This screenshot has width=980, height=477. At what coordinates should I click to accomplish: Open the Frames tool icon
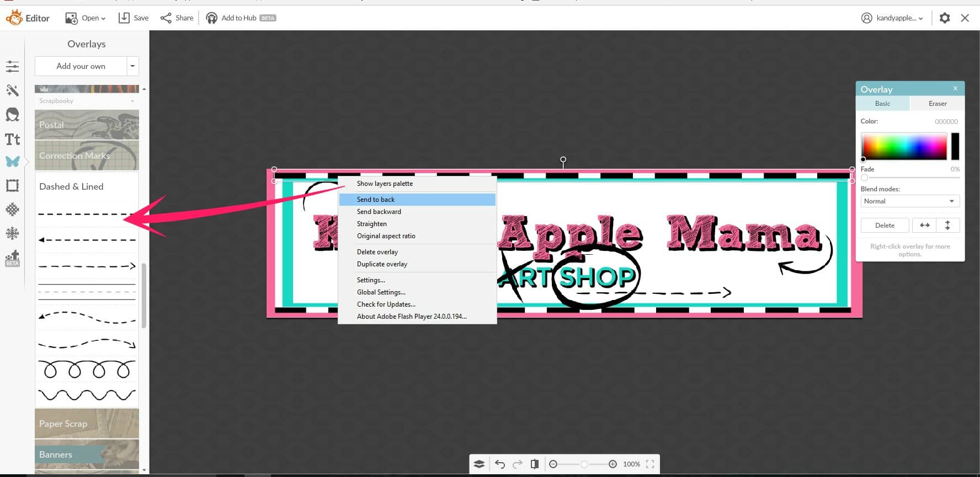[x=12, y=185]
